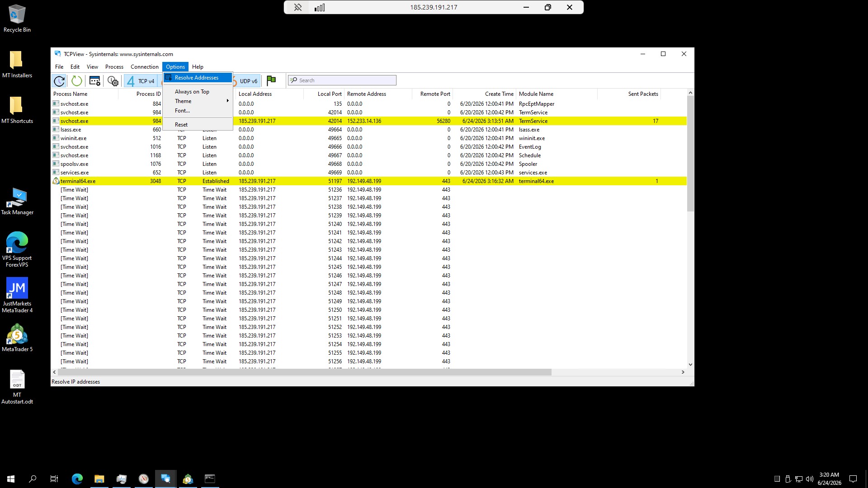
Task: Click the Task View taskbar icon
Action: click(x=54, y=479)
